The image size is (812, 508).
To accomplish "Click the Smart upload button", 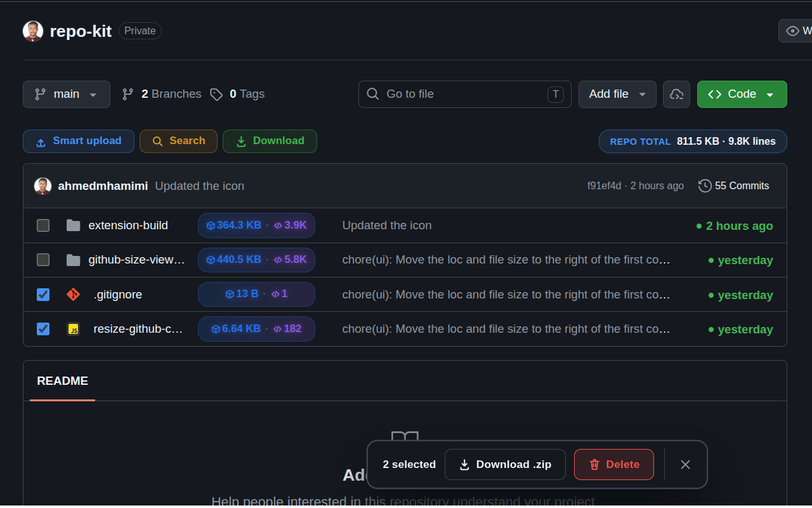I will click(79, 141).
